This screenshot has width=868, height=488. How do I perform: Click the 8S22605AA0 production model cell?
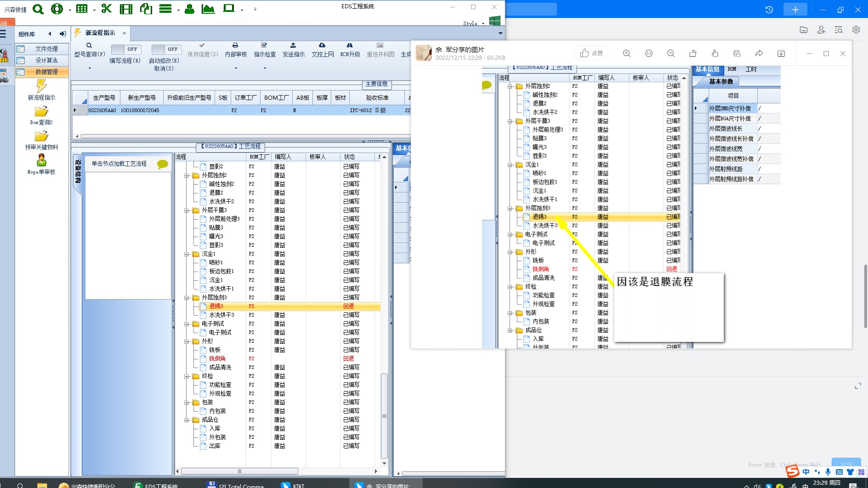[x=102, y=111]
